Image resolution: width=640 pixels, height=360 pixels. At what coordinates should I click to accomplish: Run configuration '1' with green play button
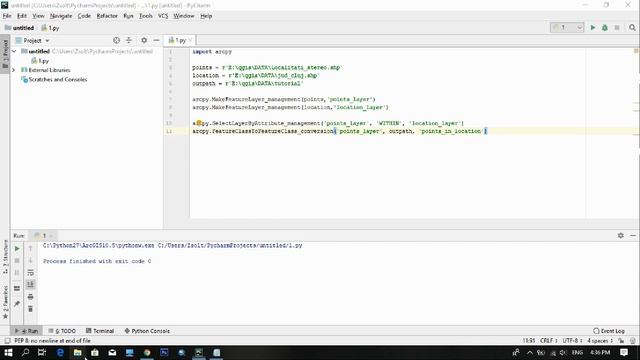click(x=593, y=27)
